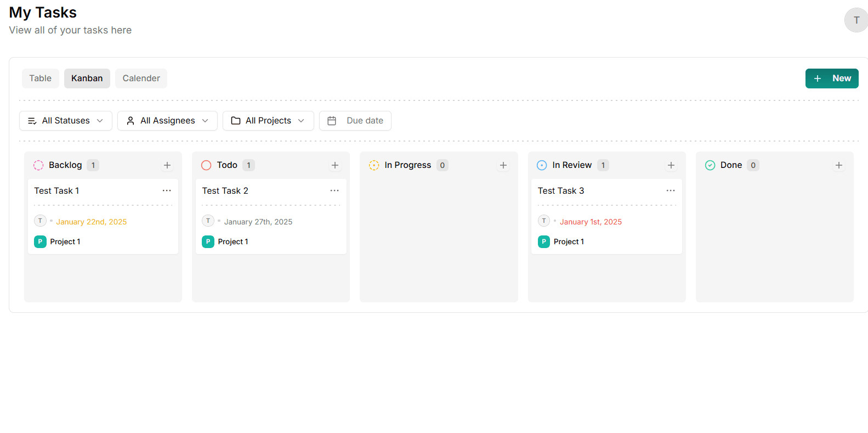
Task: Open the options menu for Test Task 2
Action: [334, 190]
